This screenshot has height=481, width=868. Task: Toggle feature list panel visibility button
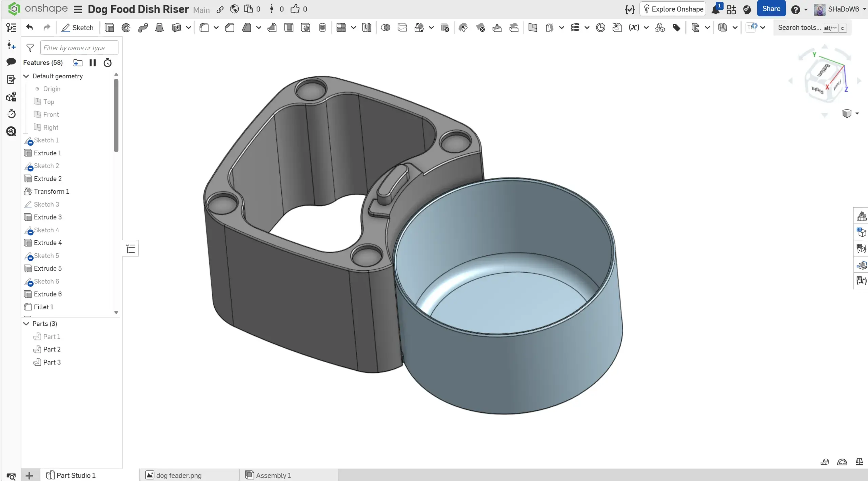131,249
